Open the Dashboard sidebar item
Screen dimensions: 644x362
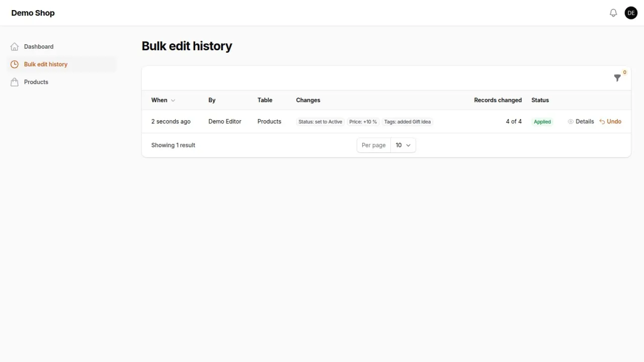click(x=62, y=47)
